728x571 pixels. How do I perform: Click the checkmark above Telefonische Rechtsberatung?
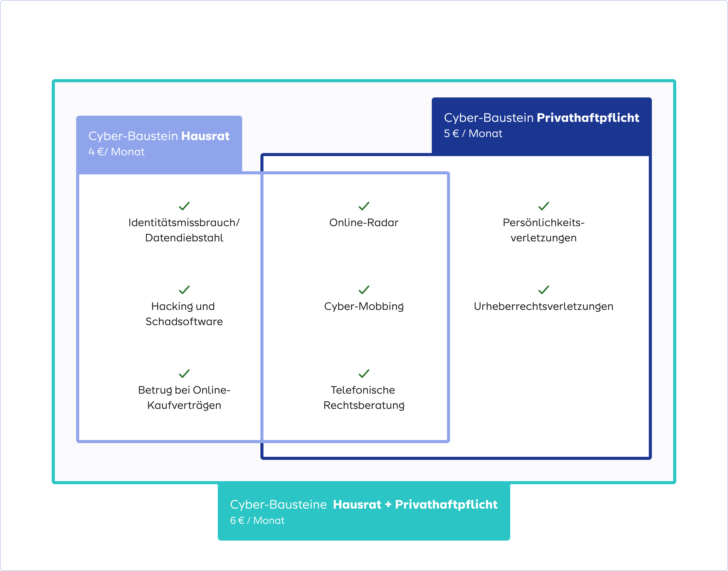click(x=364, y=373)
